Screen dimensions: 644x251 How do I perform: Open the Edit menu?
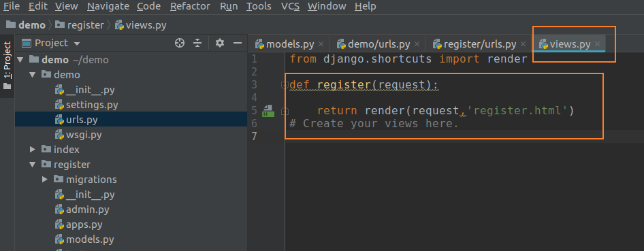pyautogui.click(x=38, y=6)
